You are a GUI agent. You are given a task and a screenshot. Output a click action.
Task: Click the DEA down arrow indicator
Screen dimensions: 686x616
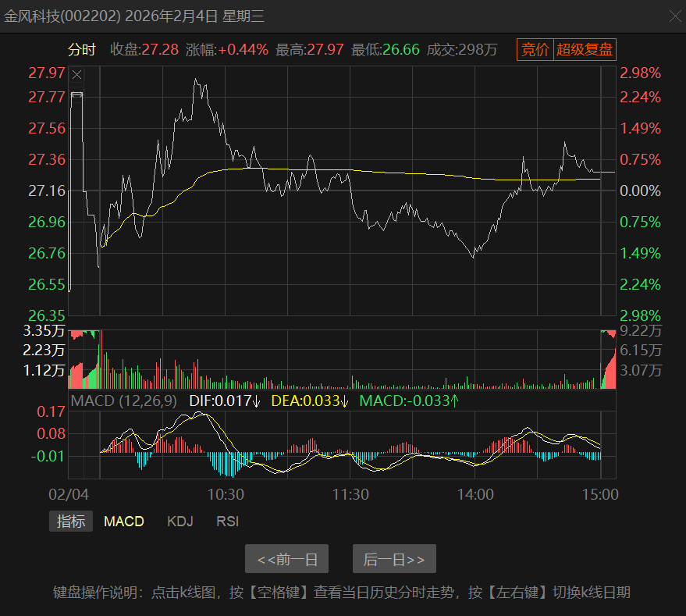(344, 401)
